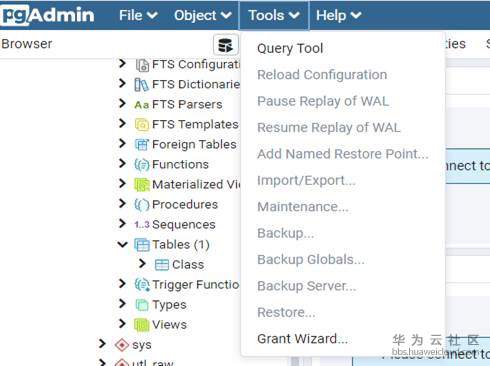Image resolution: width=490 pixels, height=366 pixels.
Task: Click the Types icon
Action: 142,305
